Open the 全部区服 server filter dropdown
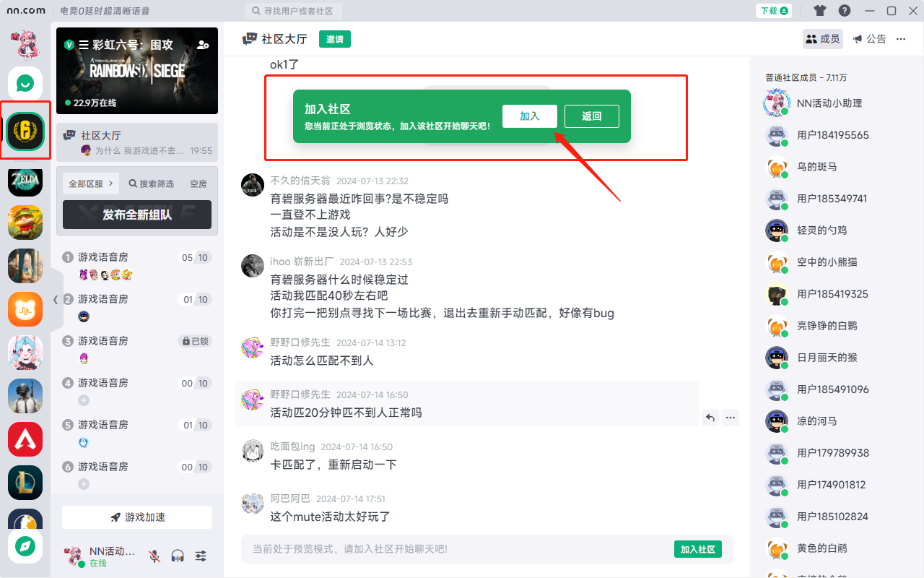 coord(90,184)
